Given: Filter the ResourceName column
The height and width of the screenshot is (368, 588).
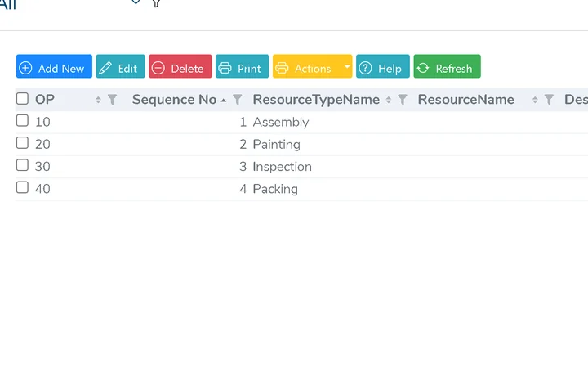Looking at the screenshot, I should 549,100.
